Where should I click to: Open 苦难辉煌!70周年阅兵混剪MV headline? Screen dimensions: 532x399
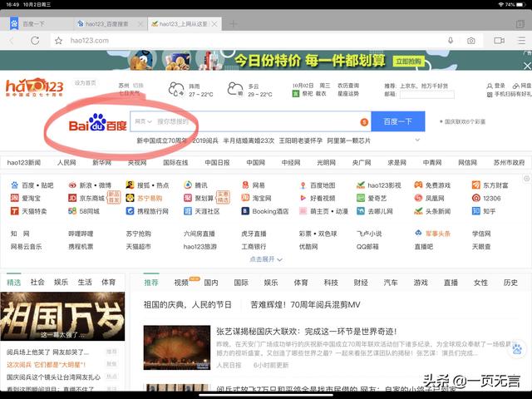click(305, 305)
